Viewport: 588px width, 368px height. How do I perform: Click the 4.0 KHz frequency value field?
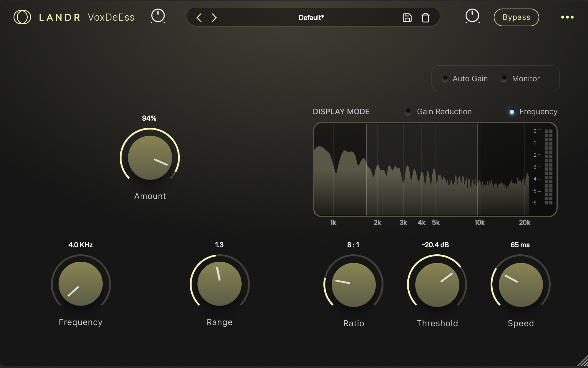pos(80,245)
